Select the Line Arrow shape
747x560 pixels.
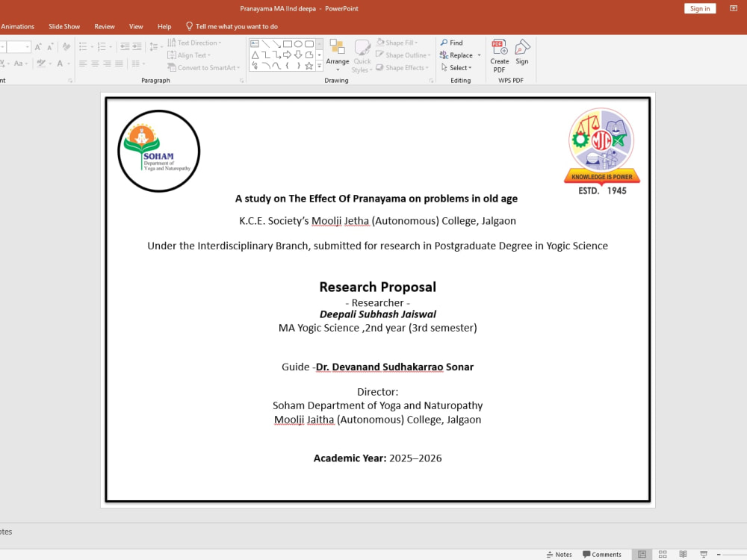pos(277,44)
